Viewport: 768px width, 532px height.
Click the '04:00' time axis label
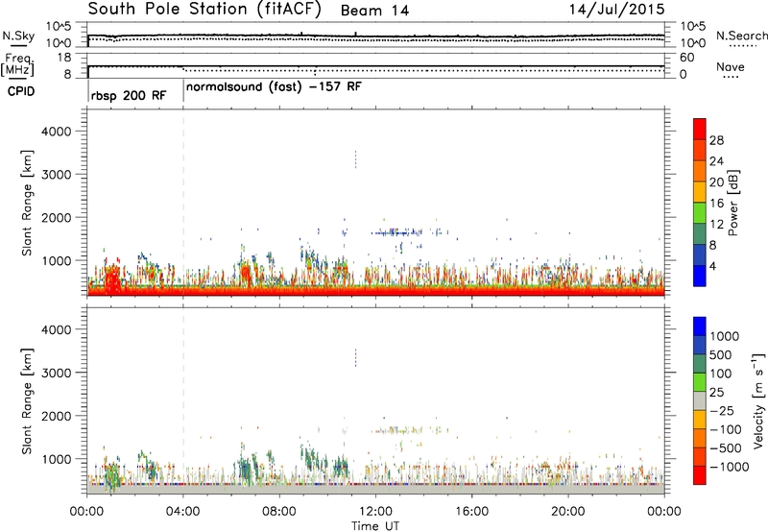[x=183, y=512]
